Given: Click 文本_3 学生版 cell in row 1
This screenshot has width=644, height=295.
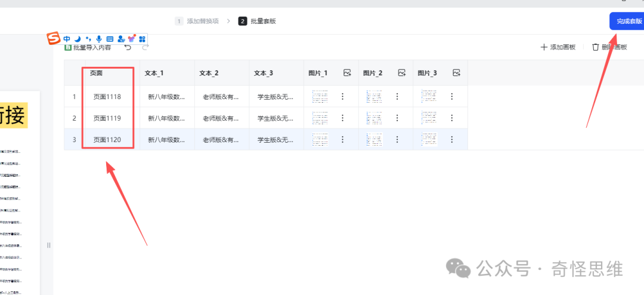Looking at the screenshot, I should [276, 97].
